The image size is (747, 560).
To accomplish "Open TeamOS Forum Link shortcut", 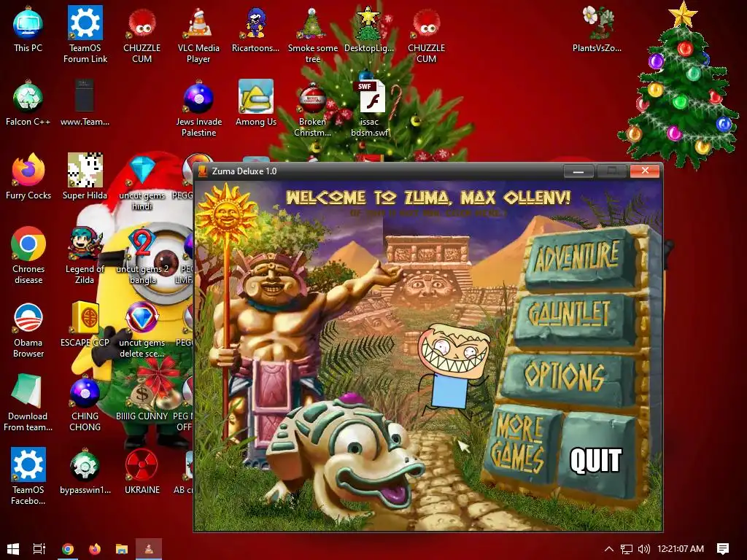I will pyautogui.click(x=85, y=34).
